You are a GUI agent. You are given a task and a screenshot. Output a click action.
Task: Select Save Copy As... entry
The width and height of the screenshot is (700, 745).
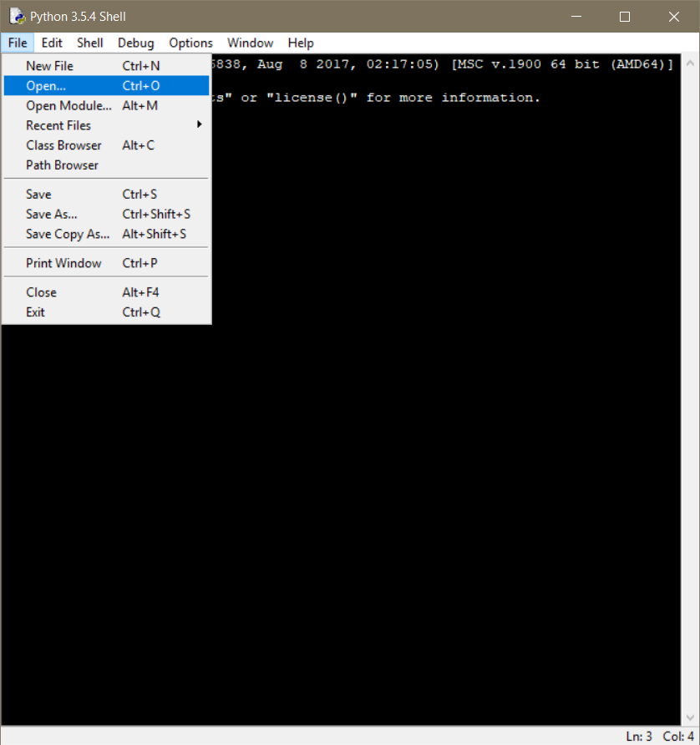[x=106, y=234]
